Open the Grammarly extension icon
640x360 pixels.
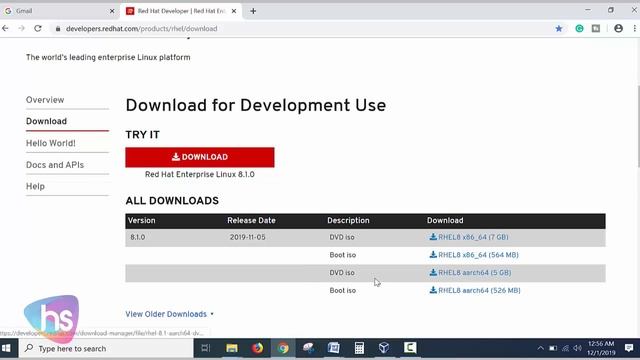coord(579,29)
